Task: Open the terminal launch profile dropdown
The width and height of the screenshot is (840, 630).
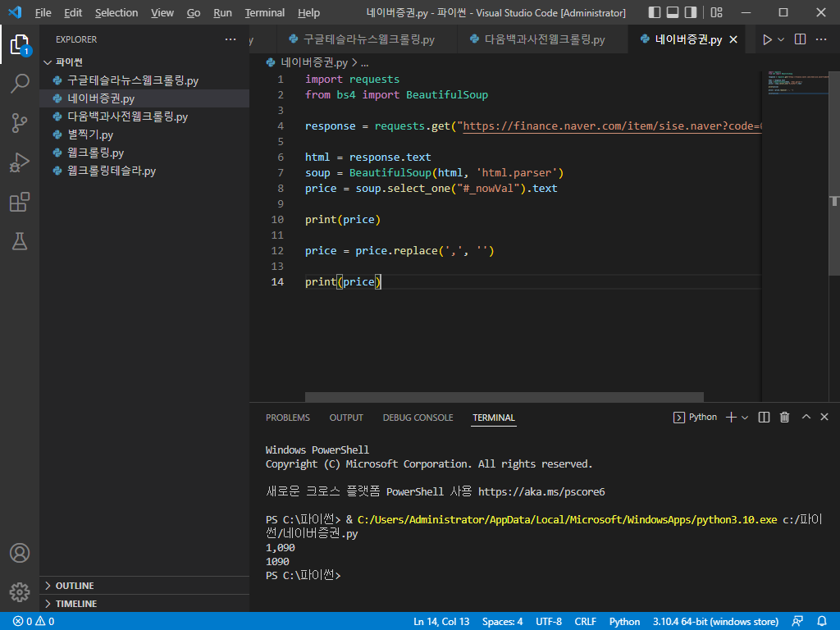Action: click(745, 418)
